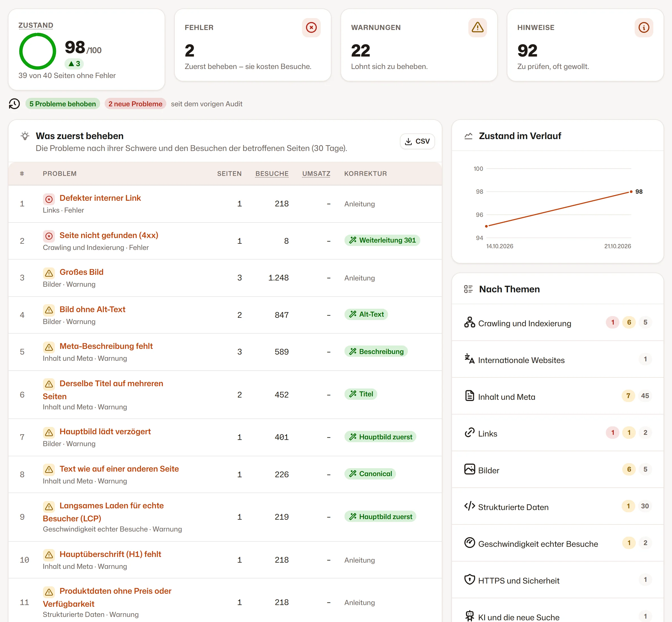Click the chain link icon for Links
Viewport: 672px width, 622px height.
[469, 433]
